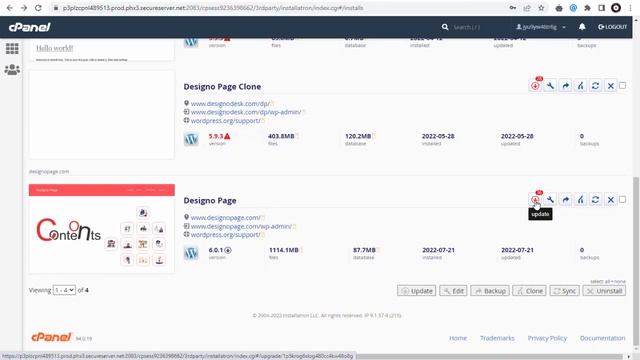
Task: Click the Hello world! site thumbnail
Action: pos(102,50)
